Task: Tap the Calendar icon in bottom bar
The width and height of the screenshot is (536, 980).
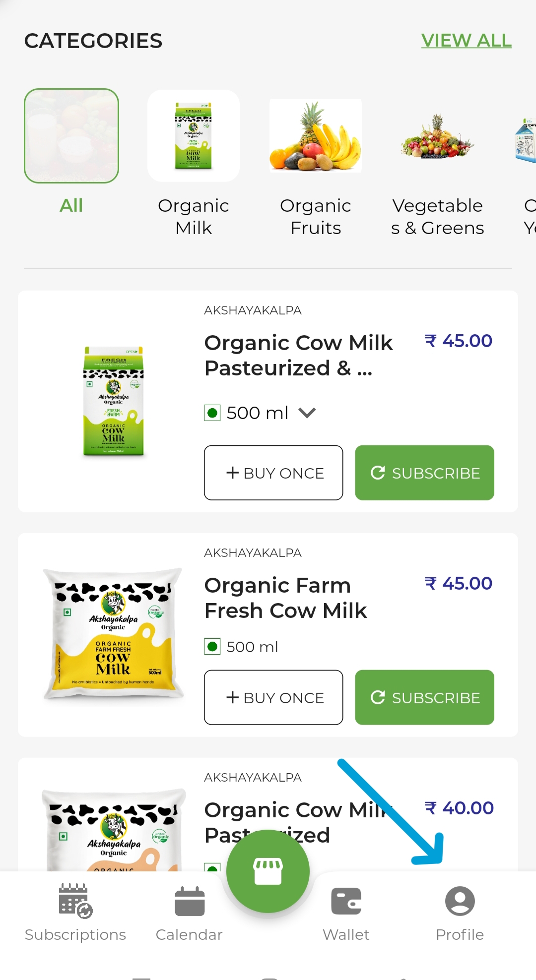Action: (x=190, y=901)
